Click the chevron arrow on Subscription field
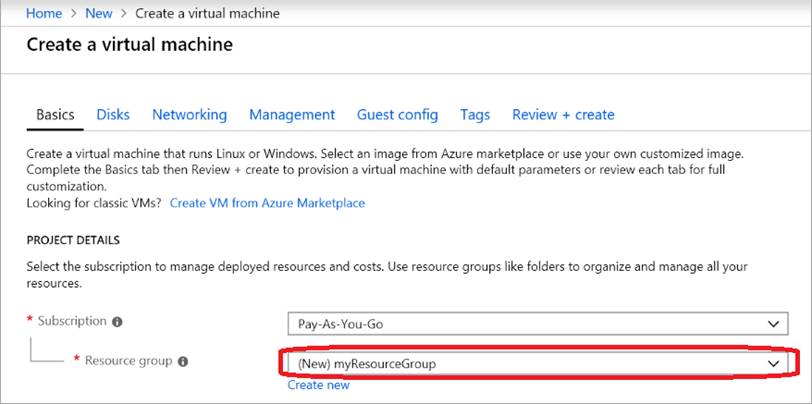 [x=771, y=324]
